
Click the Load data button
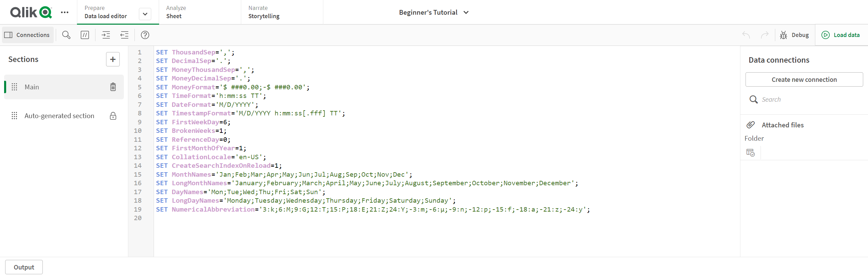tap(841, 35)
